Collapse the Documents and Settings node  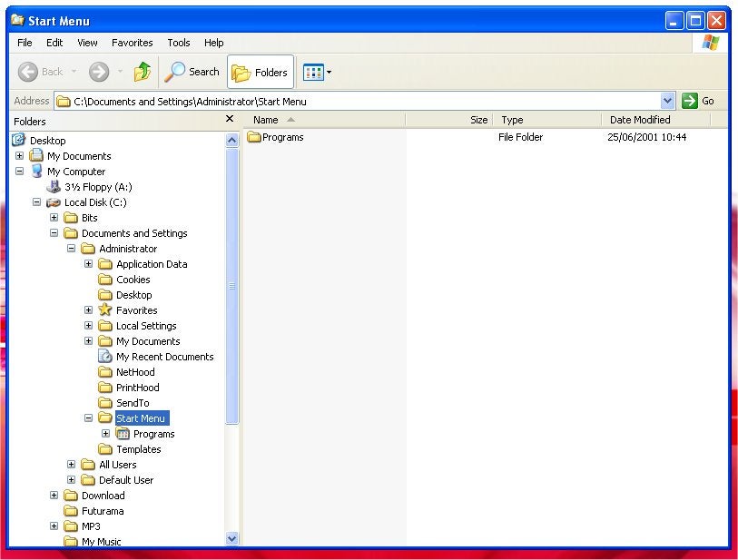[54, 233]
